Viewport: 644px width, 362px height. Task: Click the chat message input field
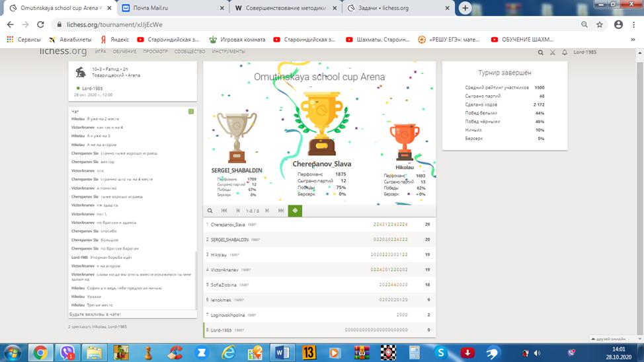click(x=132, y=314)
